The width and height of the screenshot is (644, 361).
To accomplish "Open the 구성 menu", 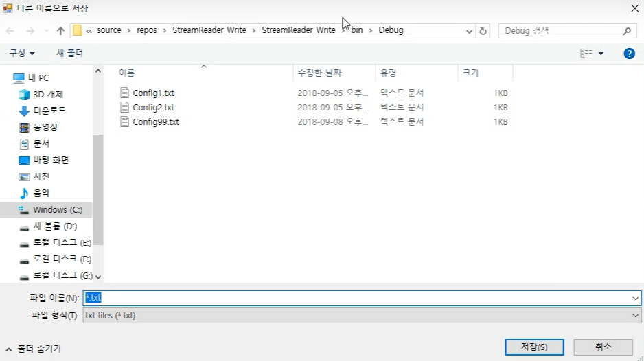I will (x=22, y=53).
